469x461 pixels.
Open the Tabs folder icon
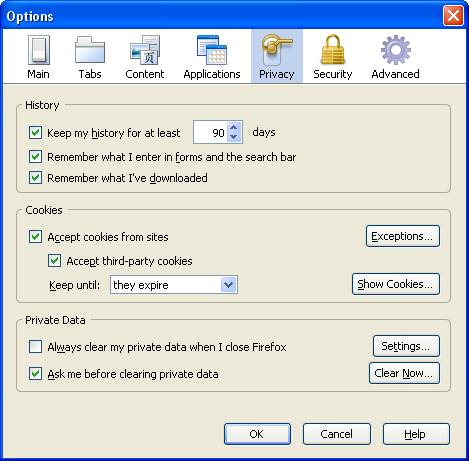[90, 50]
